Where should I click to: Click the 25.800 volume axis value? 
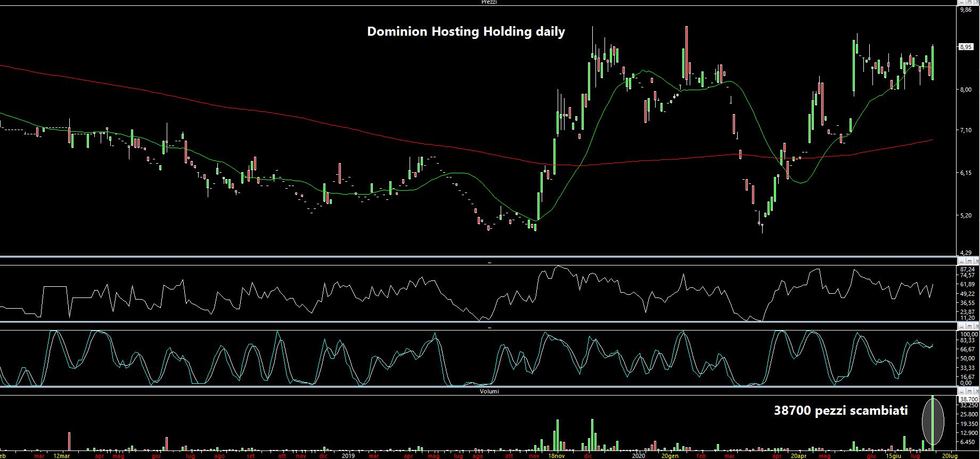(x=968, y=414)
